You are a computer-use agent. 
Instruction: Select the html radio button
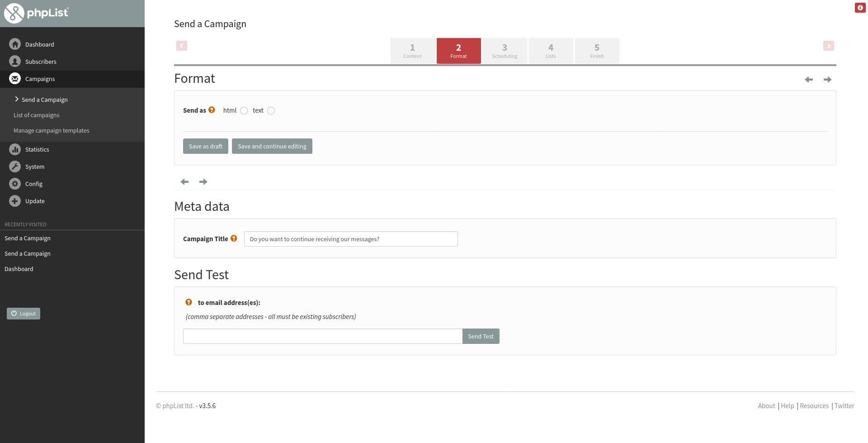[244, 111]
